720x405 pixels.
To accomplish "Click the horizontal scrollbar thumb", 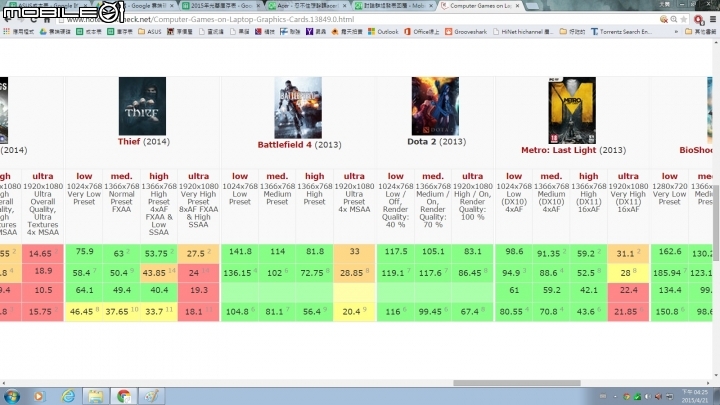I will (517, 383).
